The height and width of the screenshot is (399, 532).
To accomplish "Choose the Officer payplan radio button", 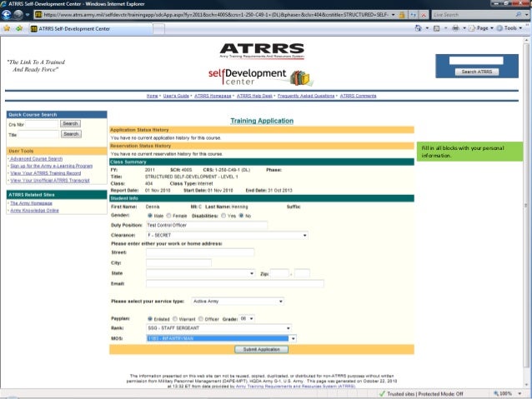I will (x=201, y=319).
